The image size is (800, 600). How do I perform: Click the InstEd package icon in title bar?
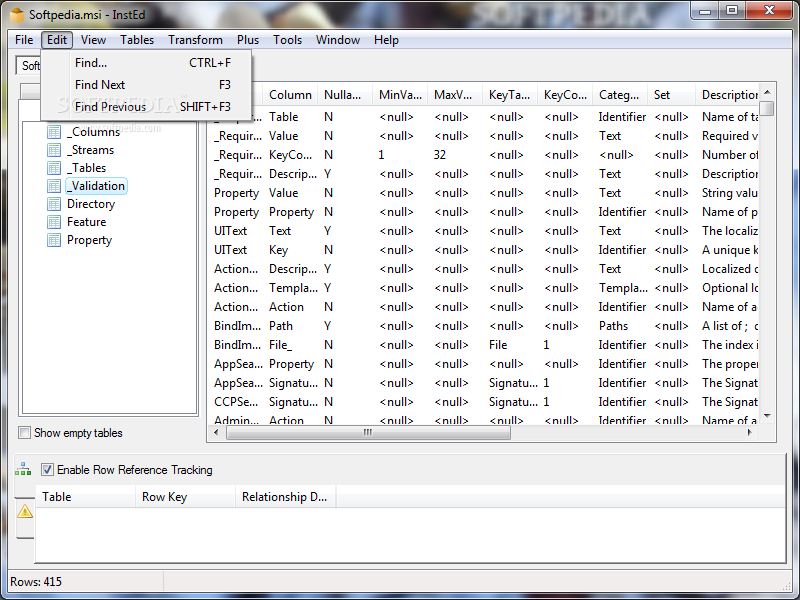[17, 15]
